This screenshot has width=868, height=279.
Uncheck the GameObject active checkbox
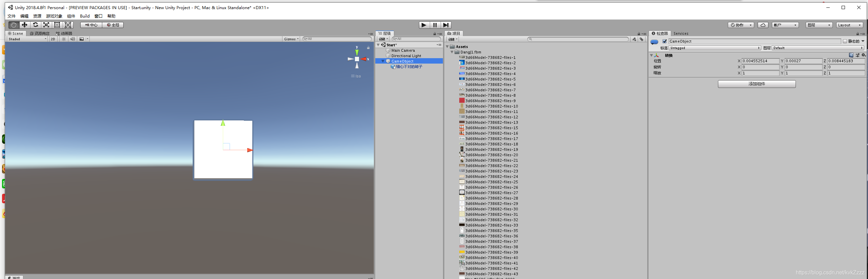[x=664, y=41]
